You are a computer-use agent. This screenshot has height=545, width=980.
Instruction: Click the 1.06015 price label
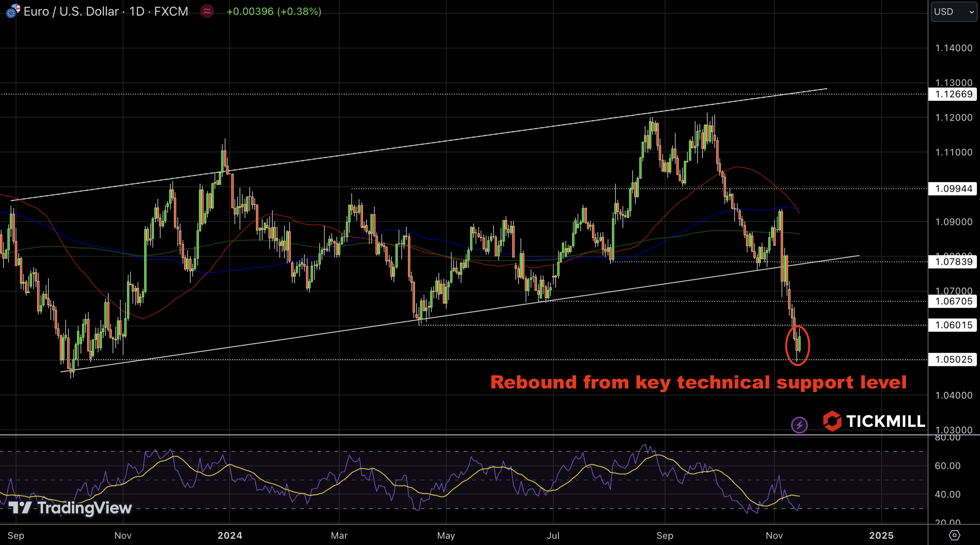(953, 325)
